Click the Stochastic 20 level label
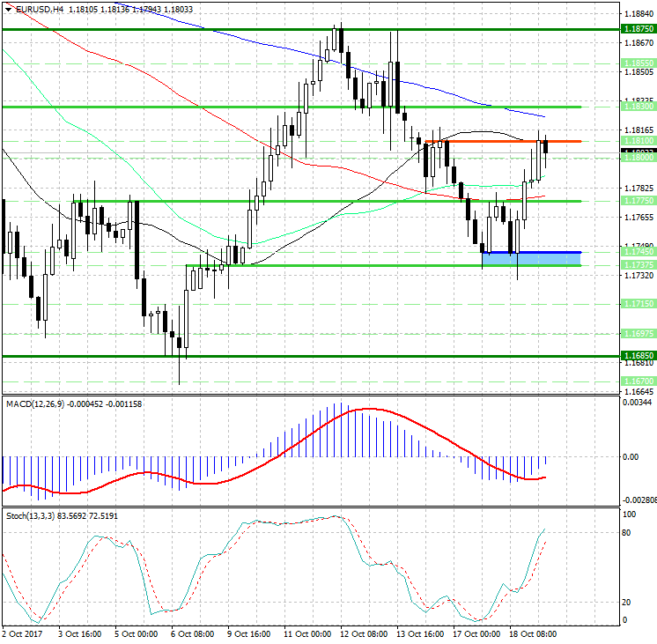 tap(626, 603)
